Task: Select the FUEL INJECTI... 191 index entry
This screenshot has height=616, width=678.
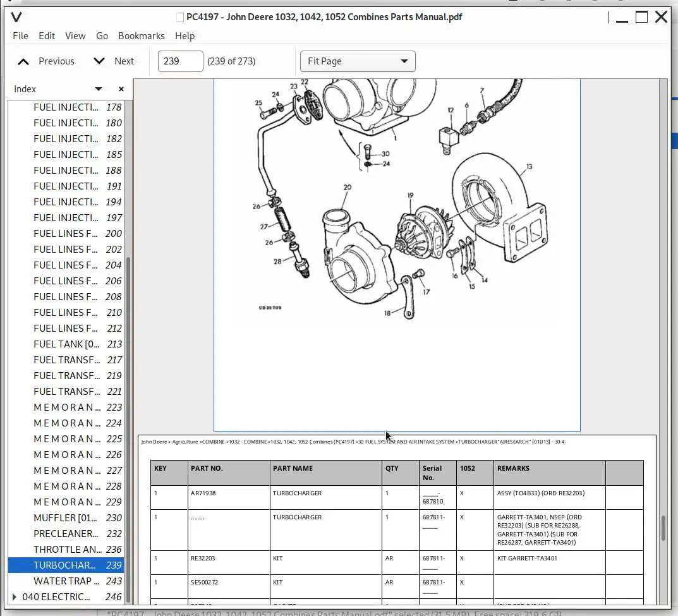Action: (x=66, y=186)
